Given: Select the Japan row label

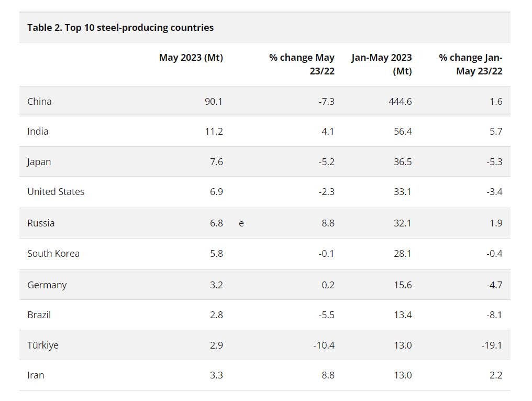Looking at the screenshot, I should point(39,161).
